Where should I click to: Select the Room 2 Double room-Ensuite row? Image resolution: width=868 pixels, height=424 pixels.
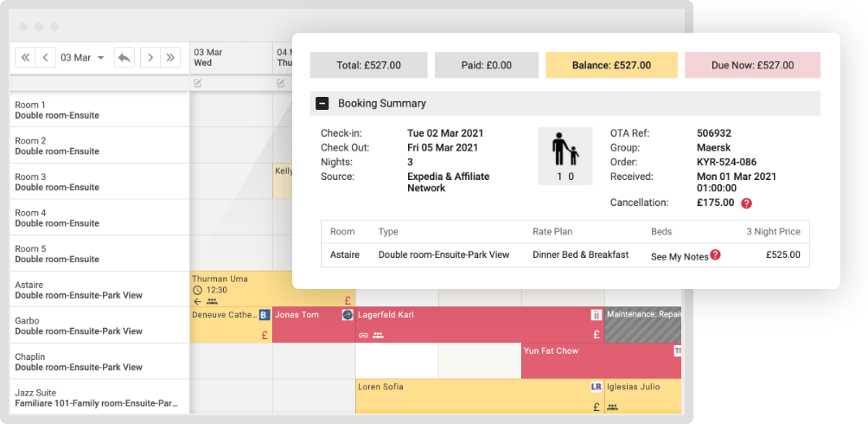tap(99, 145)
